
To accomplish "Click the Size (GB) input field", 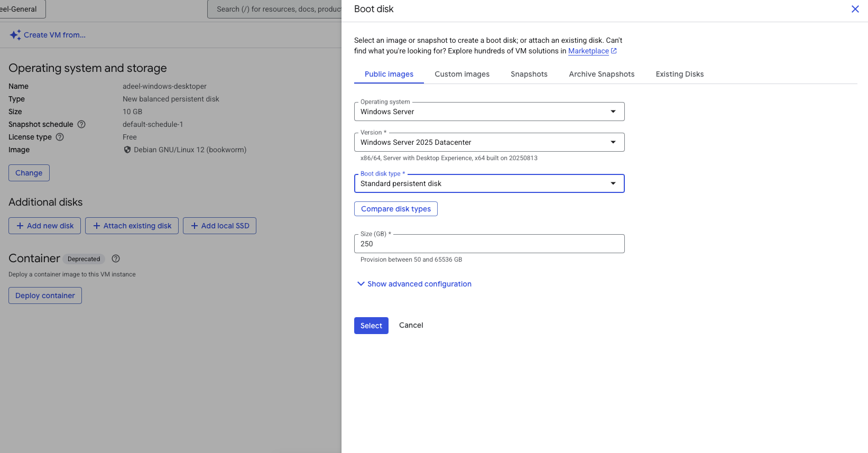I will [489, 244].
